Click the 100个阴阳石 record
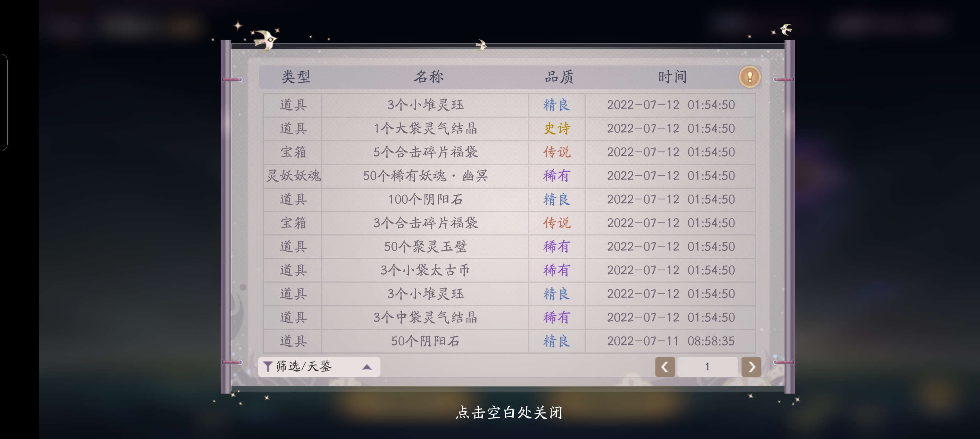Screen dimensions: 980x439 click(509, 199)
